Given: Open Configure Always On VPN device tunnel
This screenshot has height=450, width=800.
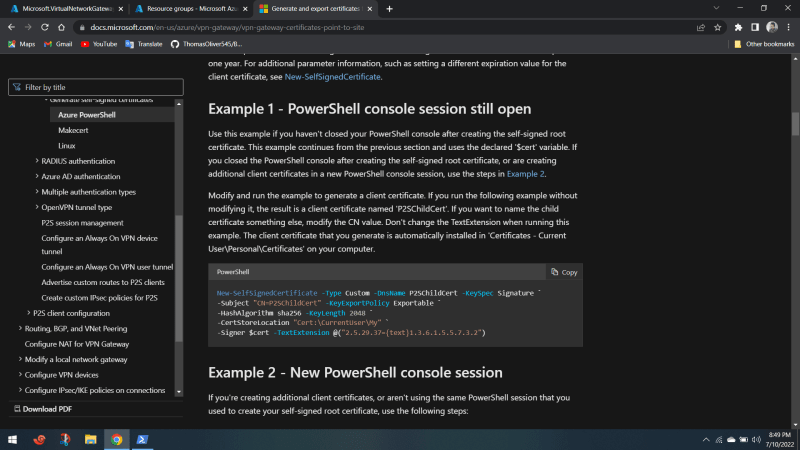Looking at the screenshot, I should 99,245.
